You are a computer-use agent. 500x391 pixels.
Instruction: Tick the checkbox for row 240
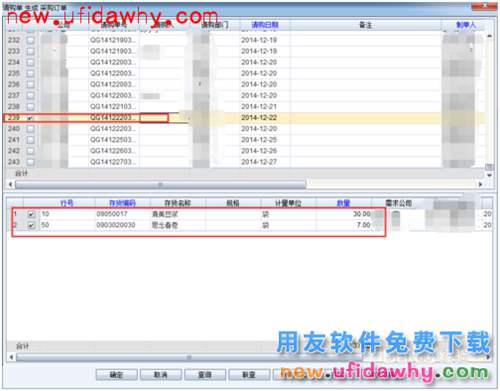coord(30,129)
